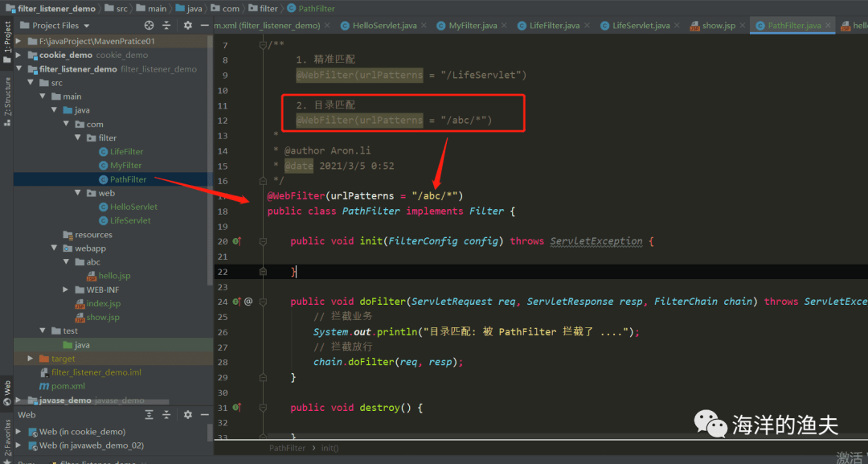Image resolution: width=868 pixels, height=464 pixels.
Task: Close the PathFilter.java tab
Action: 828,26
